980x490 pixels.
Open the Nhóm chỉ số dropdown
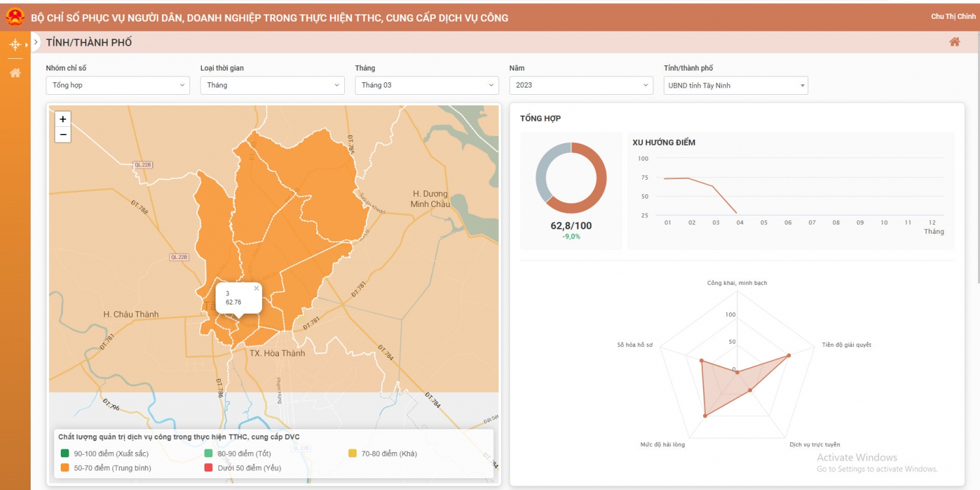(118, 86)
